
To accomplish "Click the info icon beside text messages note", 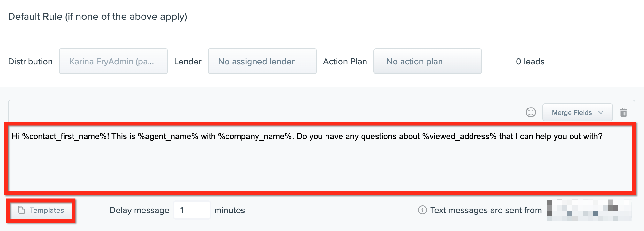I will (x=422, y=210).
